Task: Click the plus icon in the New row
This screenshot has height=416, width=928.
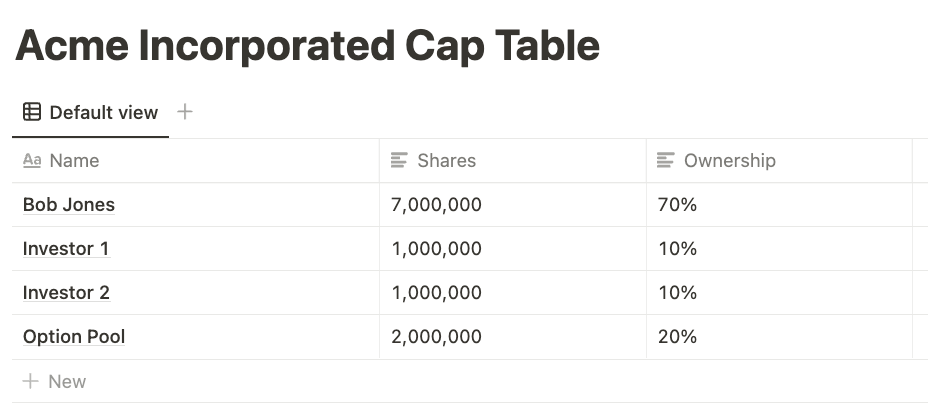Action: (30, 381)
